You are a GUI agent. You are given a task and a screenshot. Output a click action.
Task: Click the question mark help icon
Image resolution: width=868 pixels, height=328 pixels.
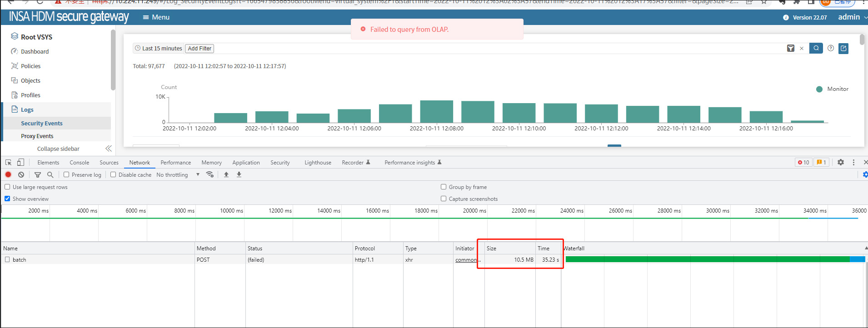point(830,48)
